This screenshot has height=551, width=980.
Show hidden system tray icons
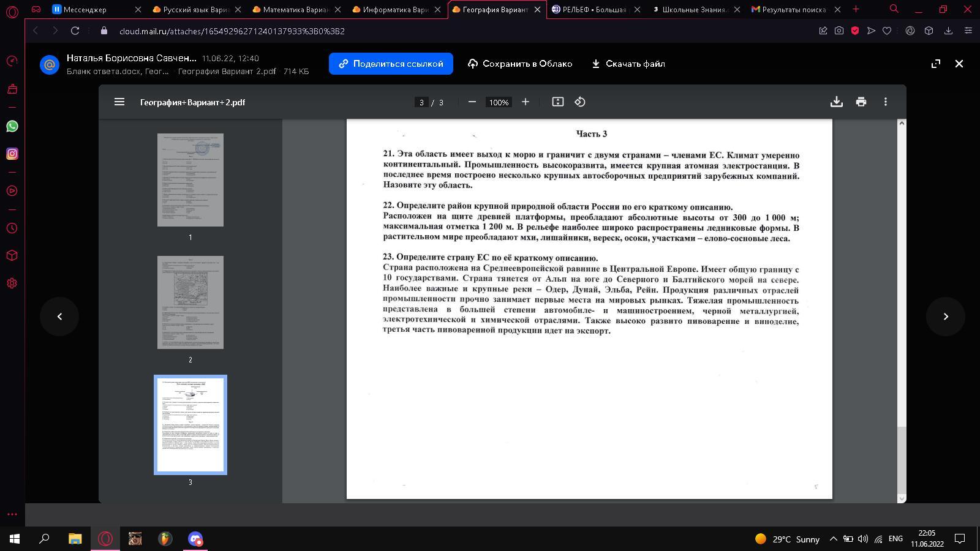(x=833, y=539)
